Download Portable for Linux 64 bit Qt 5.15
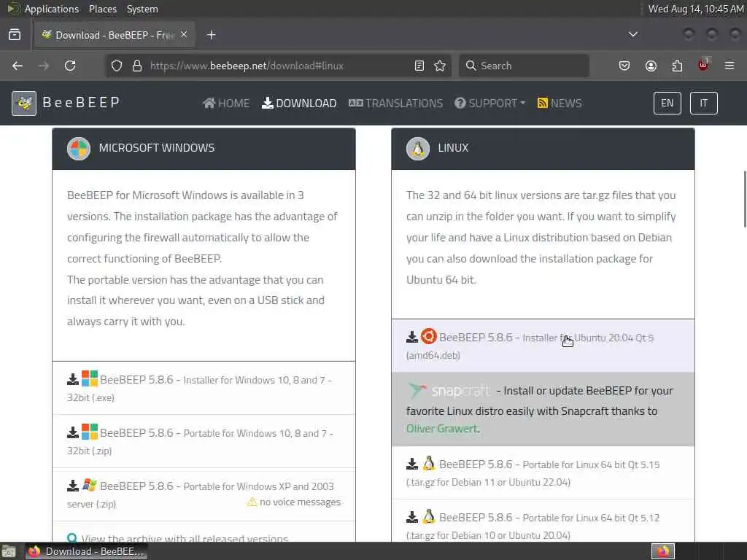Screen dimensions: 747x560 click(x=543, y=472)
